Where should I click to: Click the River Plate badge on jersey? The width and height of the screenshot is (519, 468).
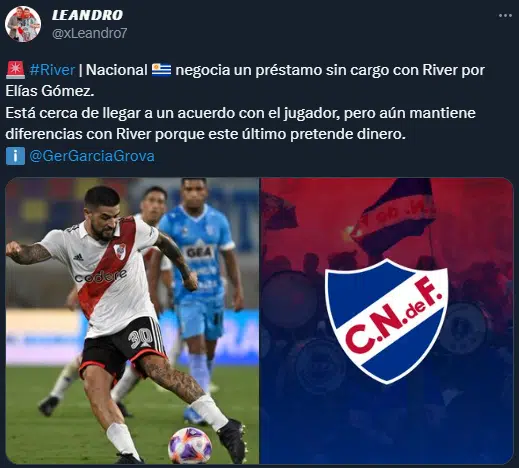point(120,251)
